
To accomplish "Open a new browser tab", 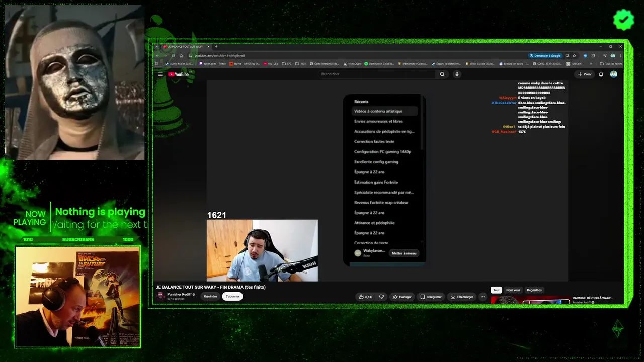I will 216,46.
